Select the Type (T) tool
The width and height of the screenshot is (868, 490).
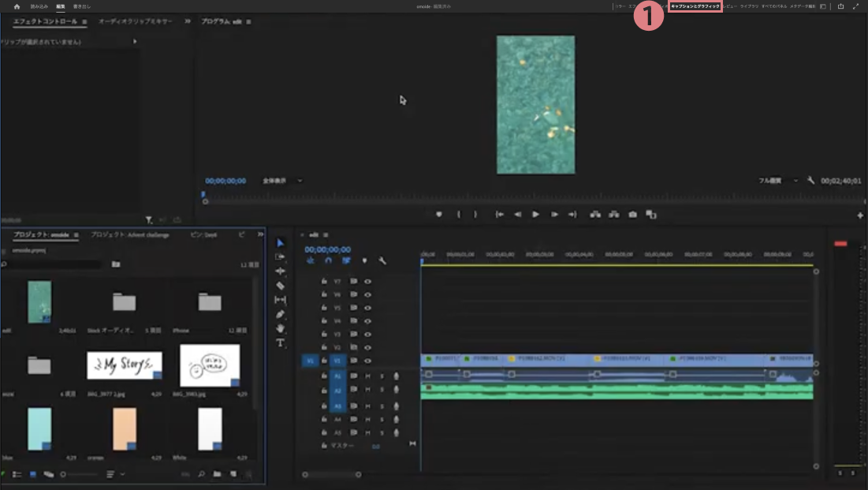pyautogui.click(x=280, y=343)
